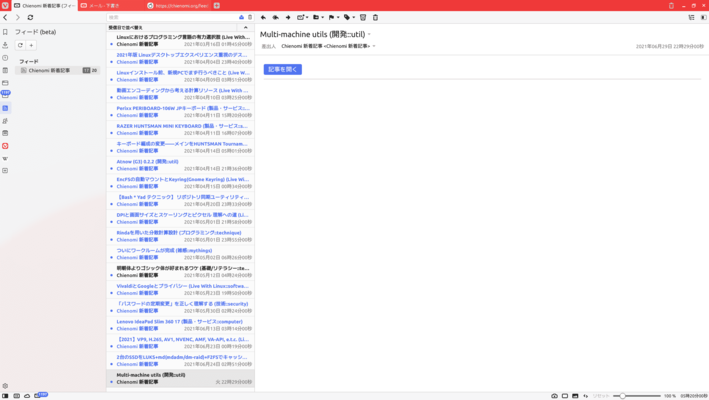
Task: Expand the message subject dropdown arrow
Action: (x=369, y=34)
